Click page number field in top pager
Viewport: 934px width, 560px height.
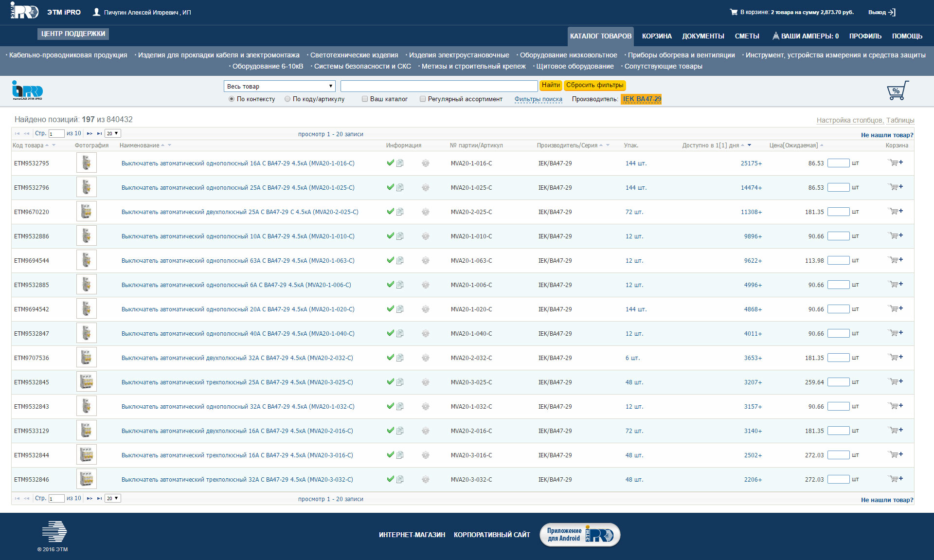point(56,133)
